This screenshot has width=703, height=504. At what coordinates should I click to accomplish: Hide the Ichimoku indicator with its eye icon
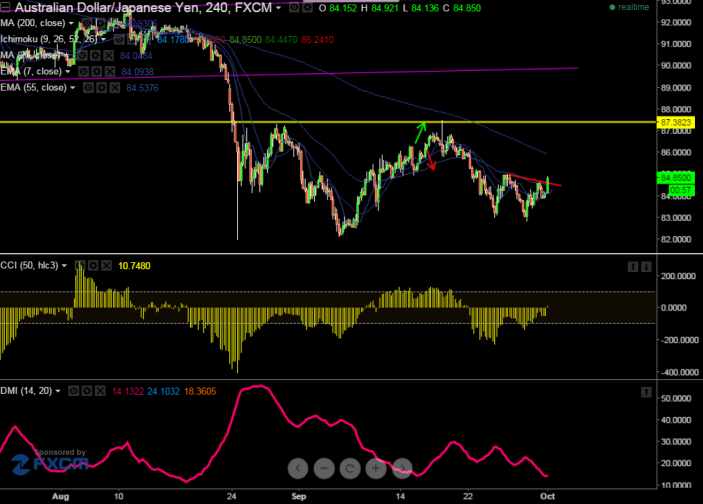(119, 39)
